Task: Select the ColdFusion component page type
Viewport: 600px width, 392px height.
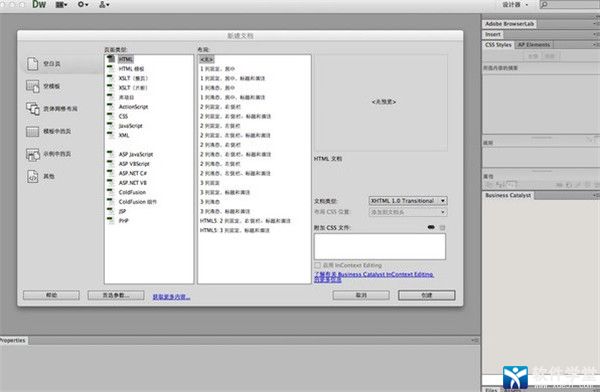Action: coord(137,202)
